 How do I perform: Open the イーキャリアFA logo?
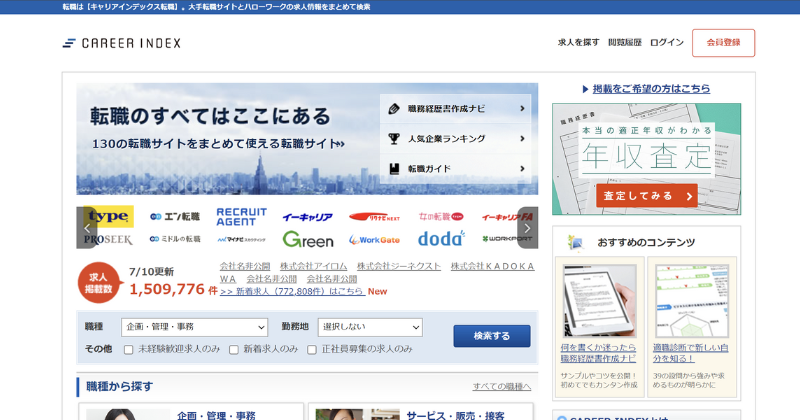507,217
